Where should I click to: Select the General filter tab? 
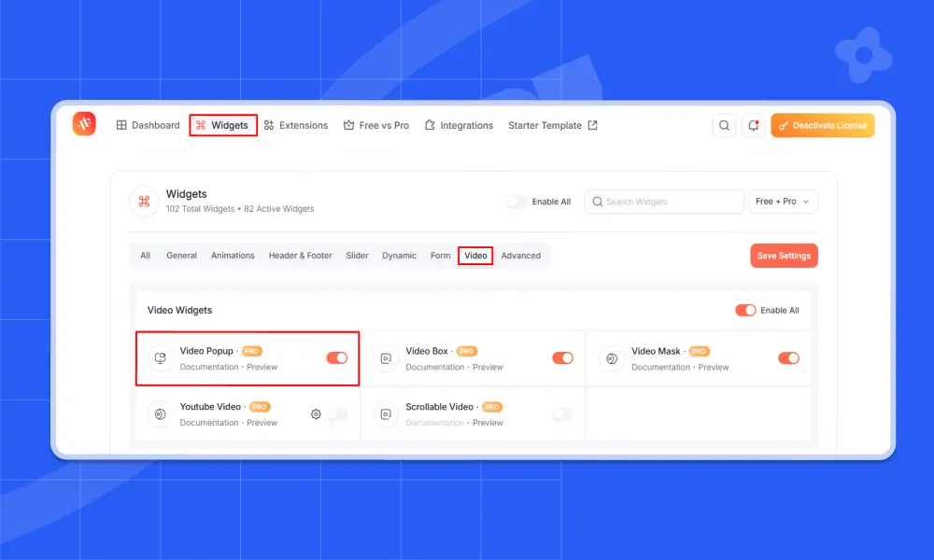point(182,256)
